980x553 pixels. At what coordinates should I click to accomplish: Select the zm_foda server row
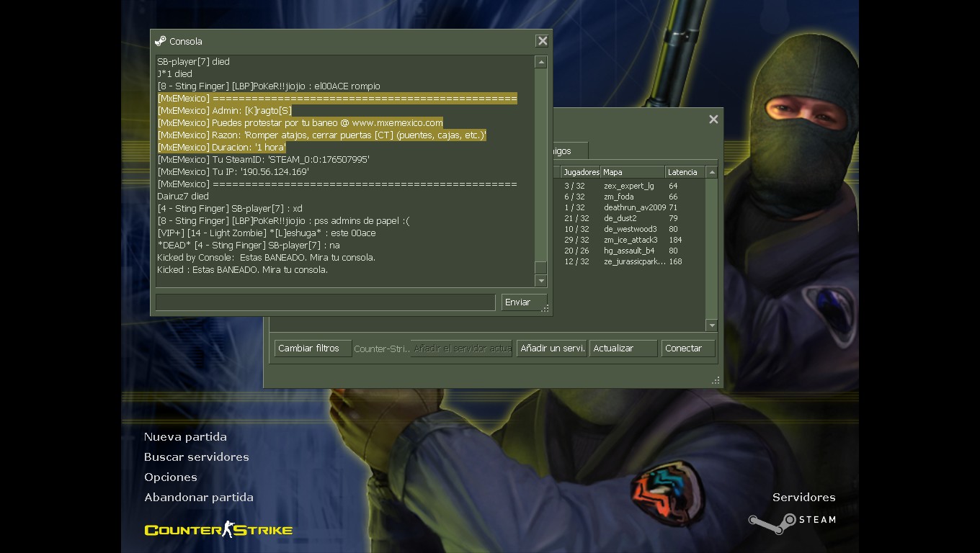pyautogui.click(x=629, y=197)
